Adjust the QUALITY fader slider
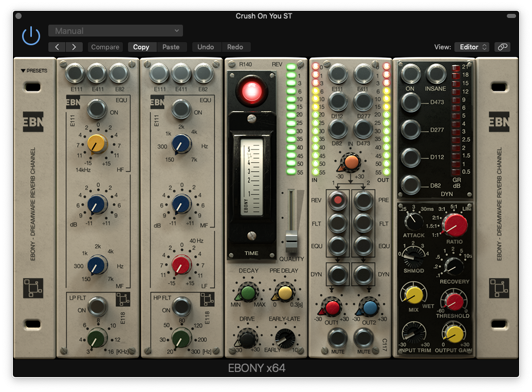The image size is (532, 392). [291, 241]
